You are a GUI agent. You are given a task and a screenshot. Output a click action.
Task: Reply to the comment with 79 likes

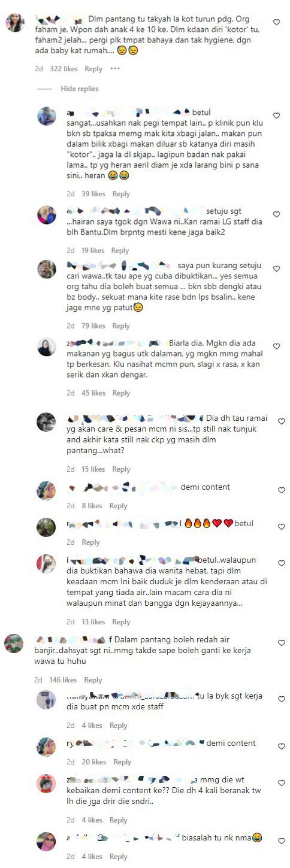coord(121,326)
